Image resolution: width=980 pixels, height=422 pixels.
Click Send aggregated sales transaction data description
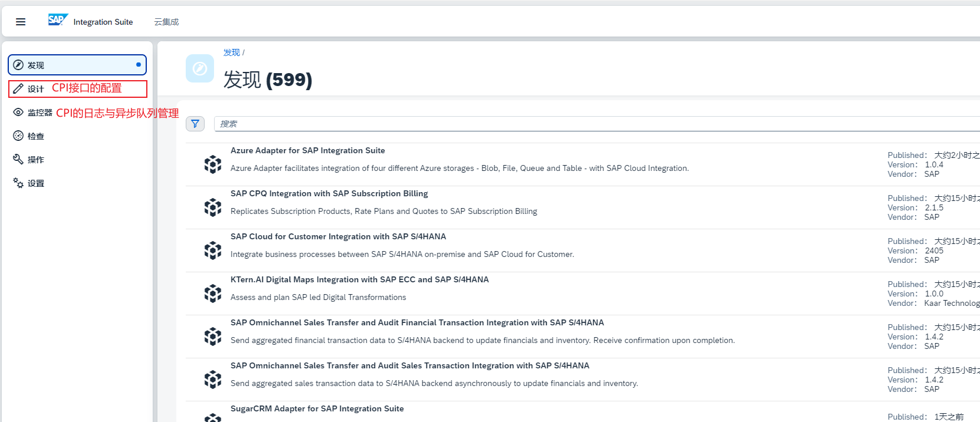[434, 384]
